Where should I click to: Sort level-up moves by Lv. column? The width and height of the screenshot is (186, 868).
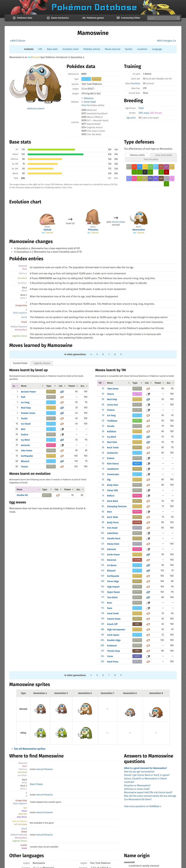pyautogui.click(x=15, y=386)
